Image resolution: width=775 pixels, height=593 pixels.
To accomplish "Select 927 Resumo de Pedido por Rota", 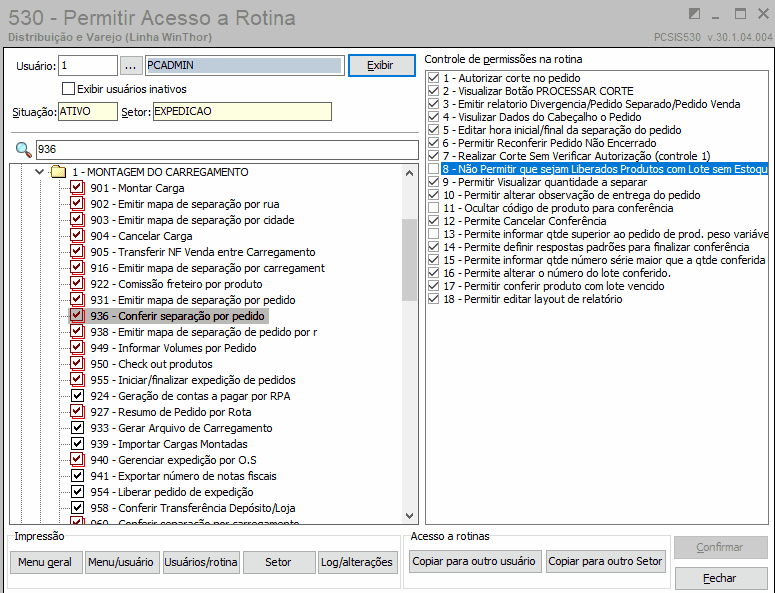I will coord(171,412).
